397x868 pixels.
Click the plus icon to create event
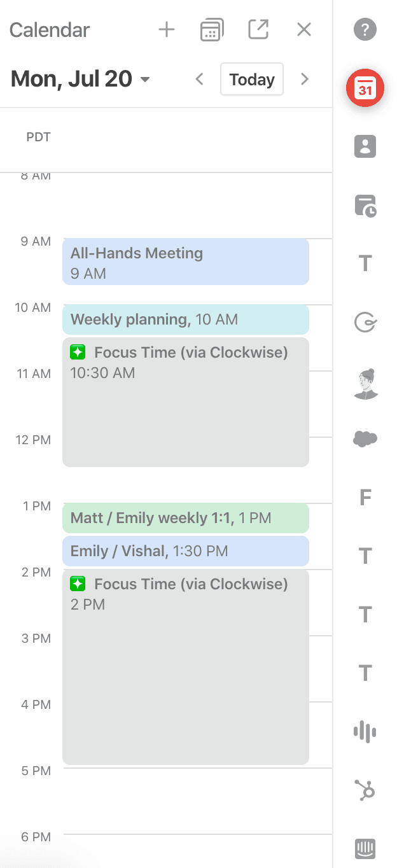point(167,29)
